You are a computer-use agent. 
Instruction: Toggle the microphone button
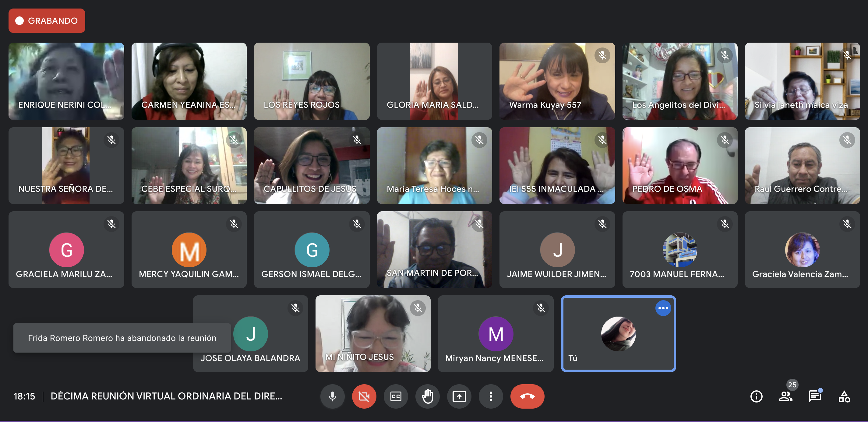[x=332, y=396]
